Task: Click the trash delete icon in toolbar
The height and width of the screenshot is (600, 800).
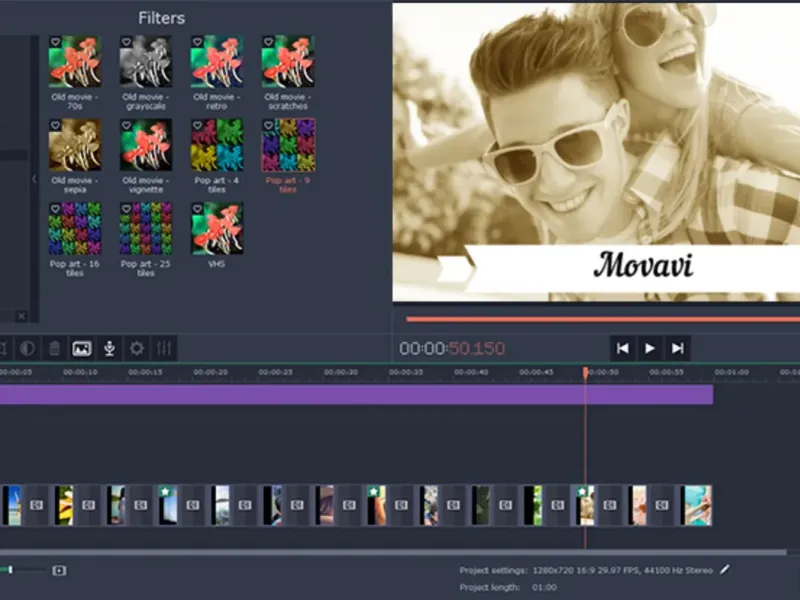Action: coord(55,348)
